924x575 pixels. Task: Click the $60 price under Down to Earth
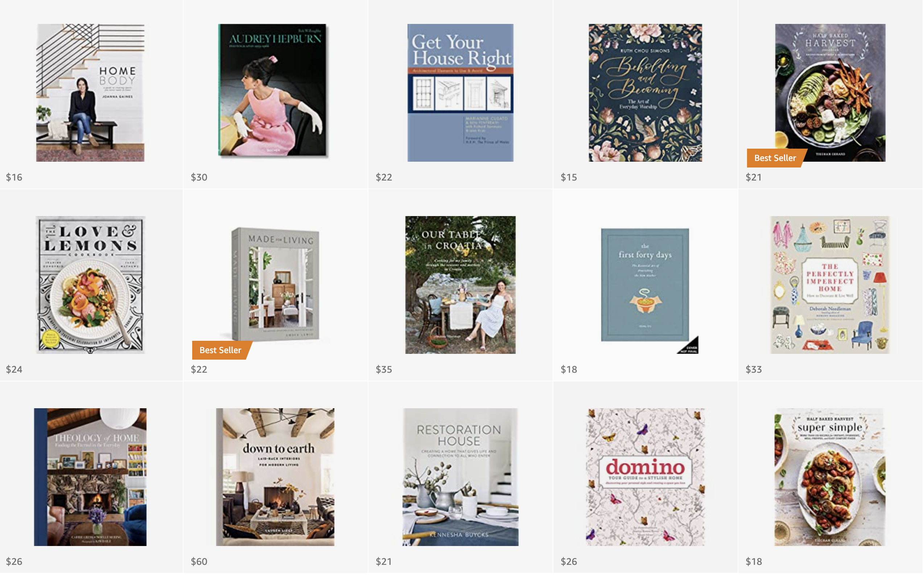(199, 562)
